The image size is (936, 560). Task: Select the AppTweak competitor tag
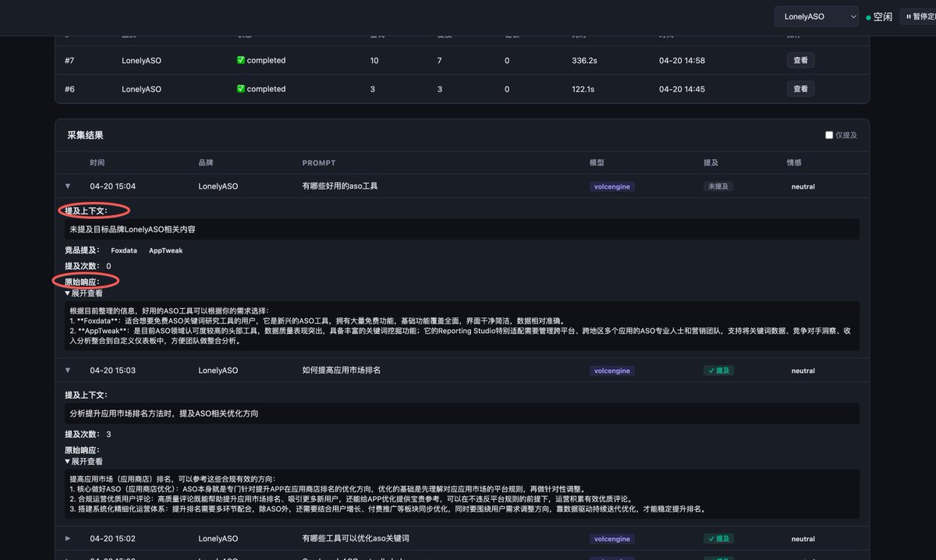pyautogui.click(x=165, y=250)
